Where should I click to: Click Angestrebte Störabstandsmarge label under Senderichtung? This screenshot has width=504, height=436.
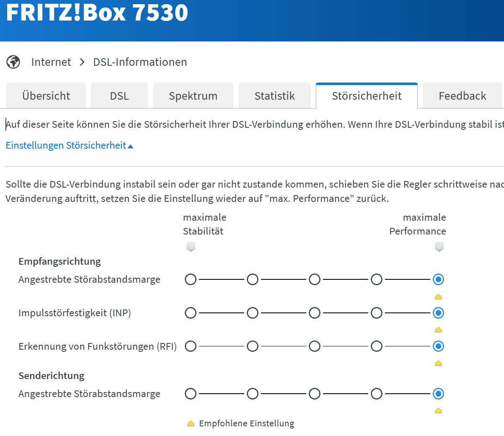tap(89, 394)
